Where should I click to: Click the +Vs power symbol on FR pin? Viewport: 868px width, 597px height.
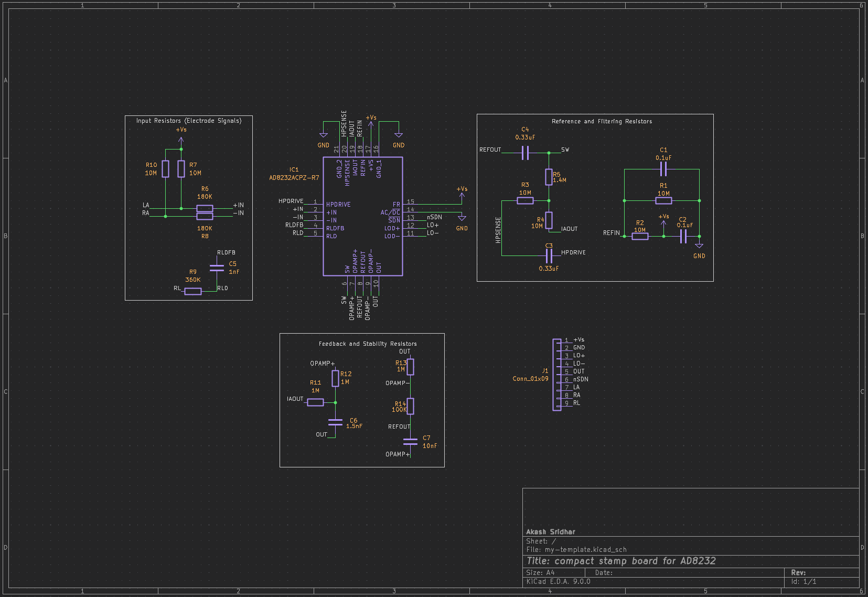click(462, 195)
